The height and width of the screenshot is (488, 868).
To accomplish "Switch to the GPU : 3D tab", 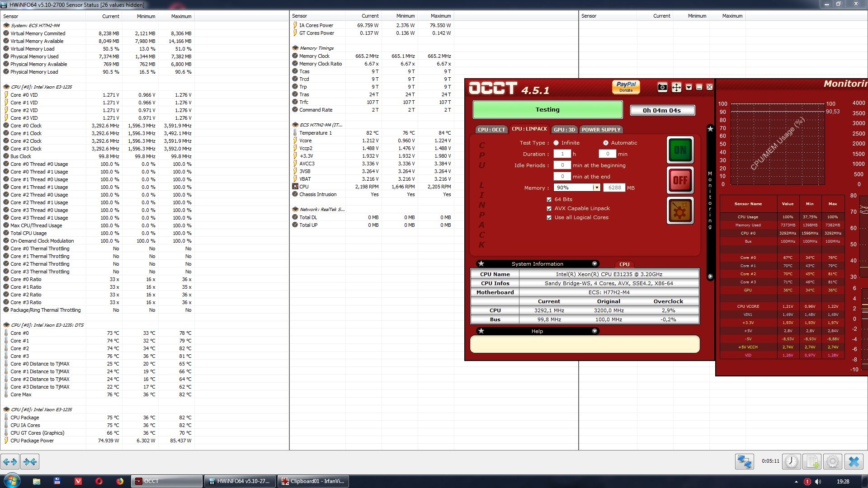I will pos(564,130).
